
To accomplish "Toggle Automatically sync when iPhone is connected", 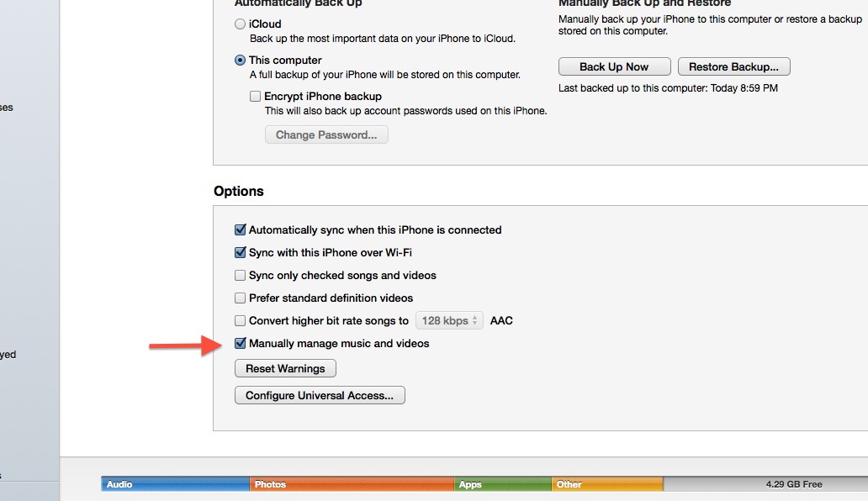I will 241,230.
